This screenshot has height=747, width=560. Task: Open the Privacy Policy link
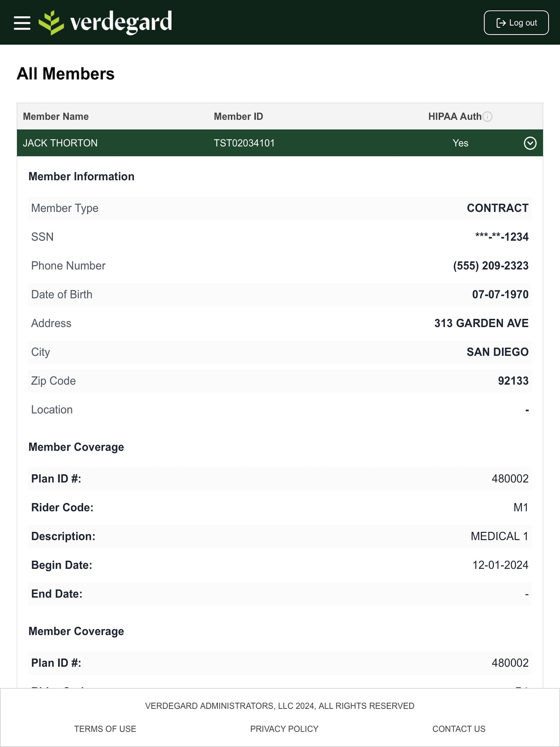(x=284, y=728)
